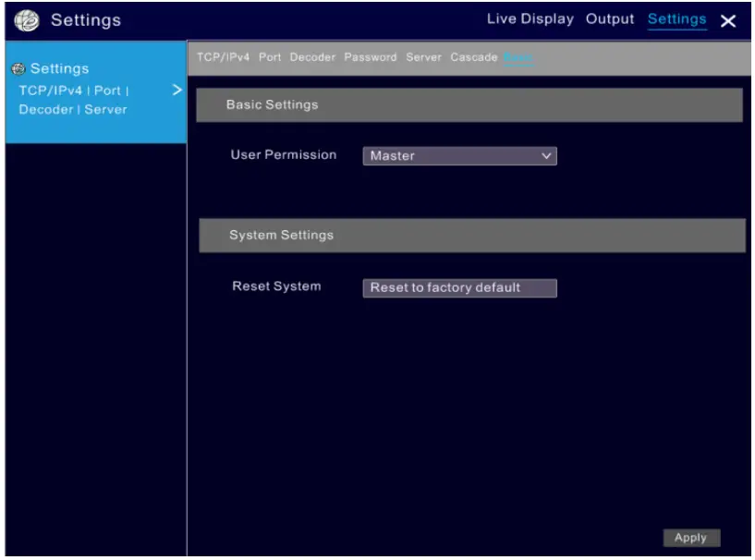This screenshot has width=755, height=560.
Task: Switch to the Server tab
Action: (x=423, y=57)
